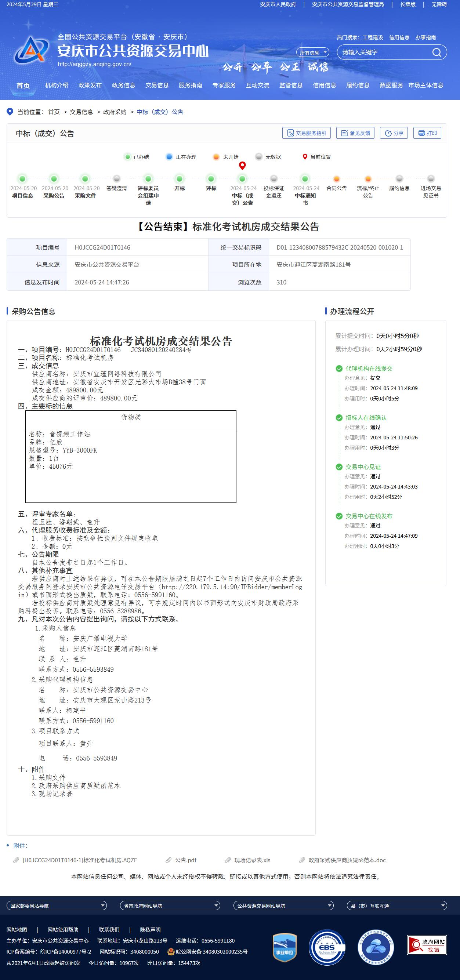Viewport: 460px width, 980px height.
Task: Open the 省市政府网站导航 dropdown
Action: 170,906
